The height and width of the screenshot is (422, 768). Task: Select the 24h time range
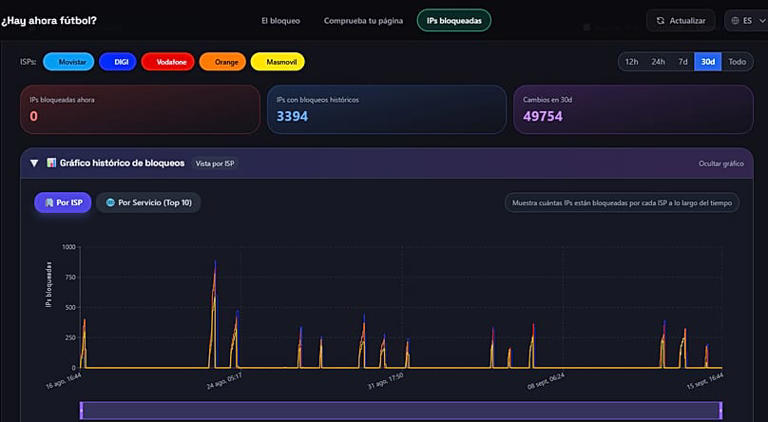[x=658, y=62]
